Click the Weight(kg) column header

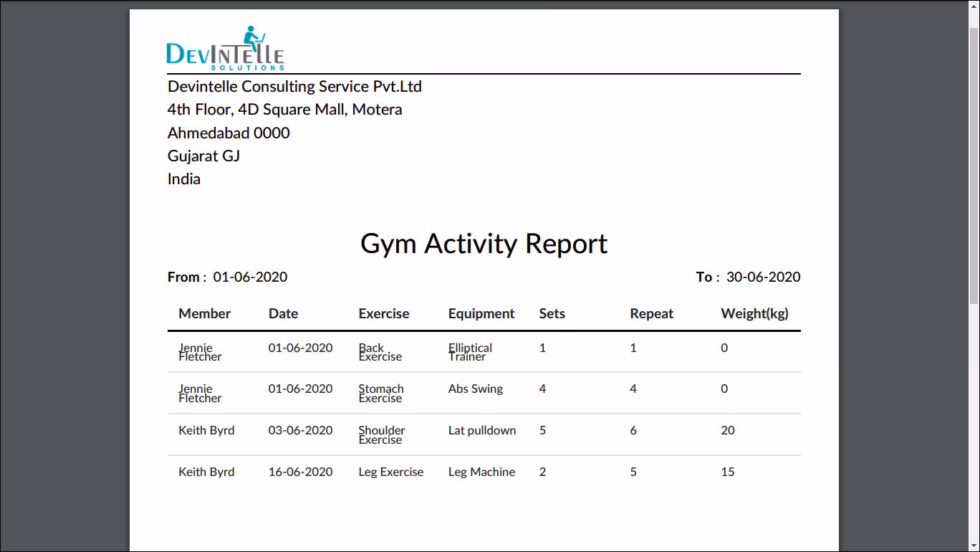(x=754, y=313)
